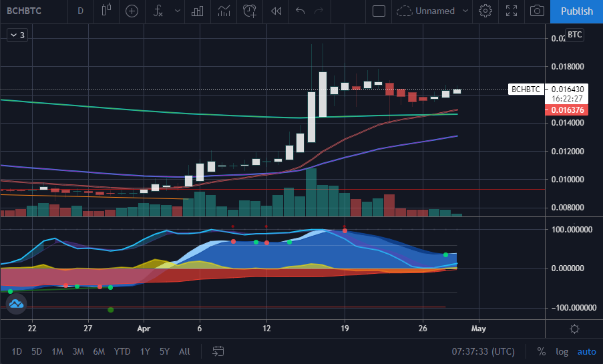Enter fullscreen mode icon
This screenshot has height=364, width=603.
(x=512, y=11)
